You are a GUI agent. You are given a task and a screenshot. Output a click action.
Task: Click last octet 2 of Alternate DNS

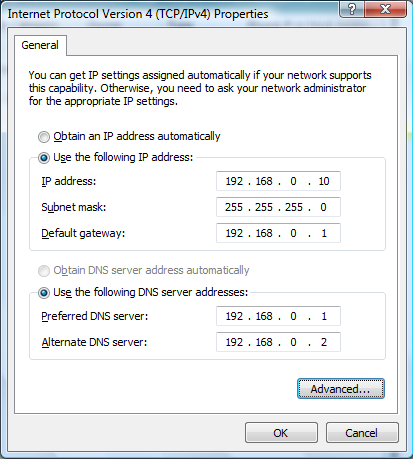point(324,342)
